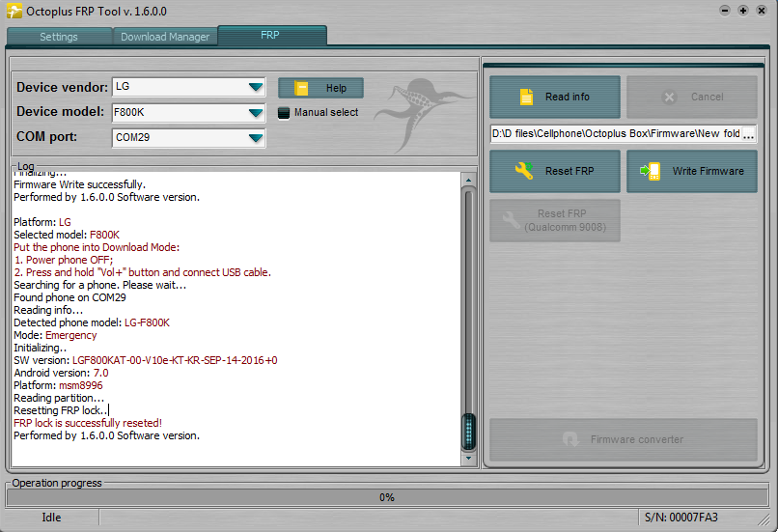Switch to Download Manager tab
Viewport: 778px width, 532px height.
click(x=165, y=37)
